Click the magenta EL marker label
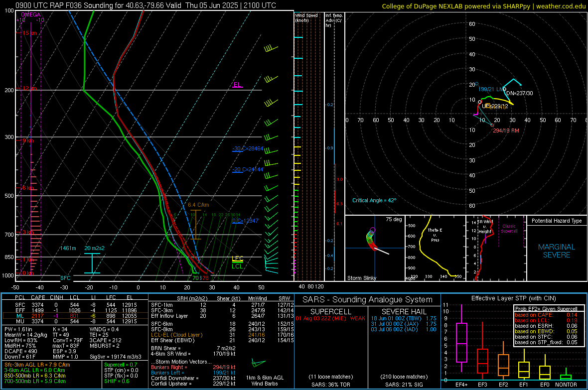588x390 pixels. tap(237, 84)
